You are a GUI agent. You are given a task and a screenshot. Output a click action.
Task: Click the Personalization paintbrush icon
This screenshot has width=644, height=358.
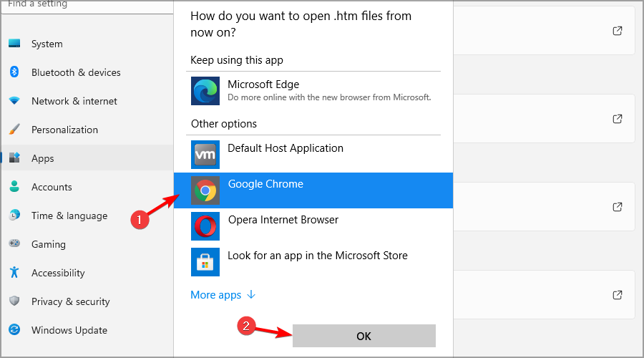tap(14, 129)
